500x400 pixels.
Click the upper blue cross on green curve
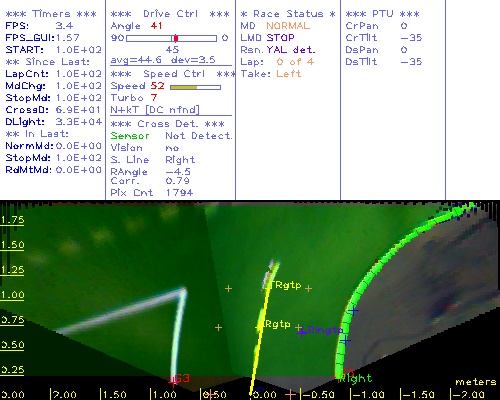354,311
